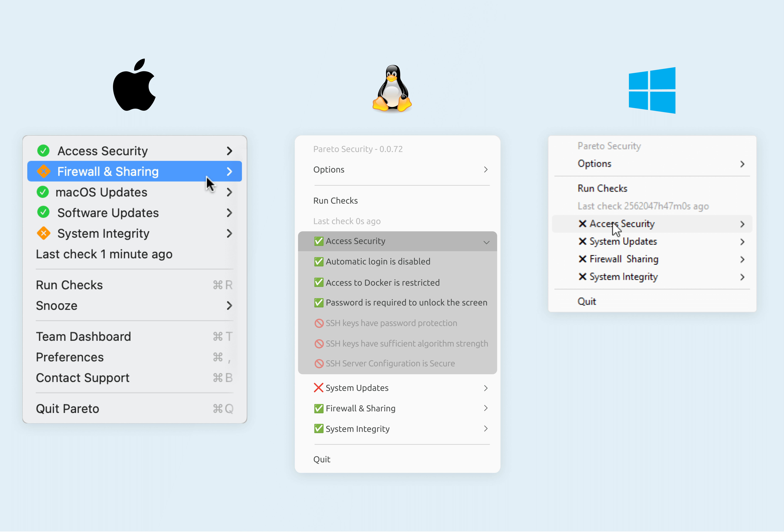
Task: Click the orange warning icon beside System Integrity on macOS
Action: 44,233
